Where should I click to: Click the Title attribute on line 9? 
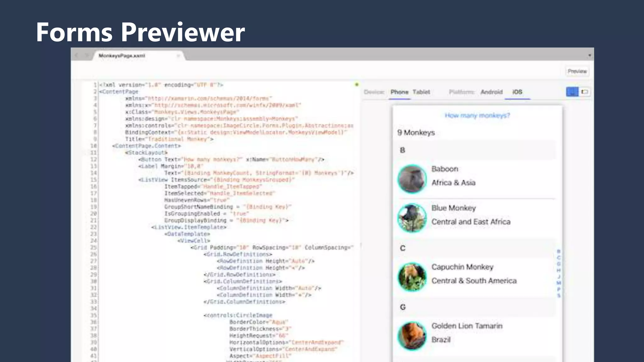pos(169,139)
